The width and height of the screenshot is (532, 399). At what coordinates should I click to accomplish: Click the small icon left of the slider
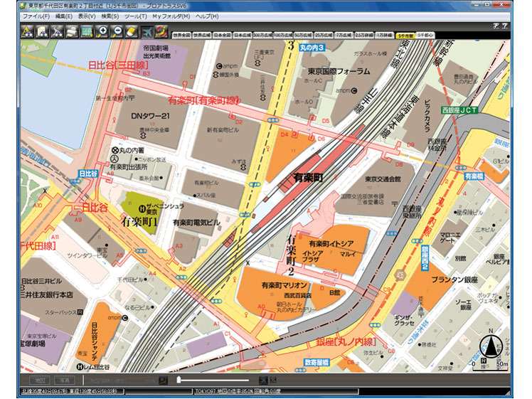point(163,381)
